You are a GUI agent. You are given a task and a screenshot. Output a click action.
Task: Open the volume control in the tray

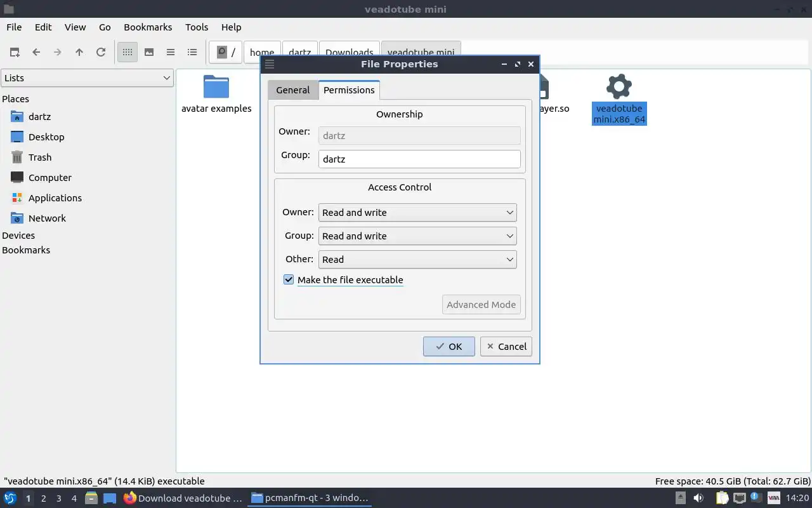click(x=698, y=498)
